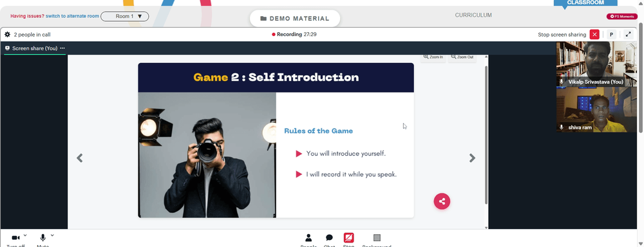Click the slide viewer vertical scrollbar
Viewport: 644px width, 247px height.
click(487, 135)
